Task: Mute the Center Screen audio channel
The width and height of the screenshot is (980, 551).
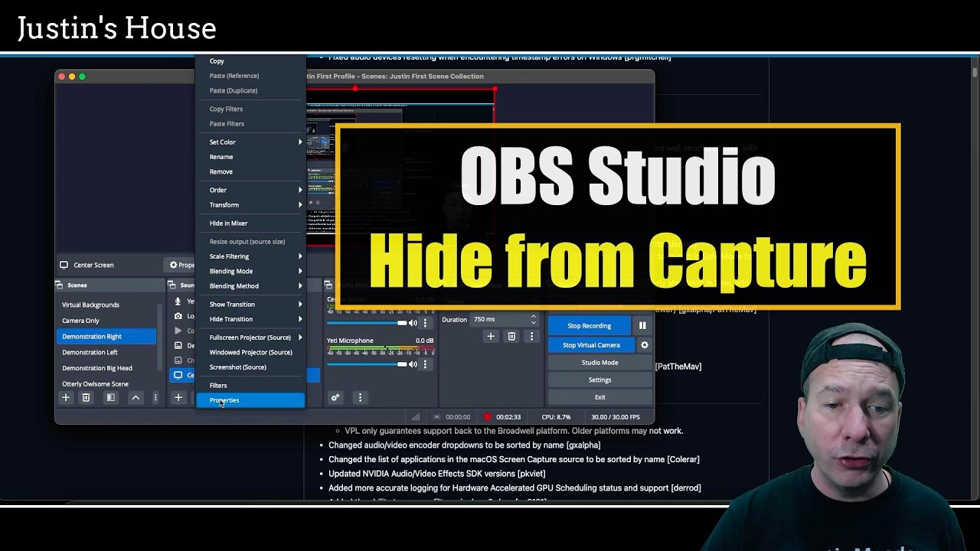Action: click(413, 323)
